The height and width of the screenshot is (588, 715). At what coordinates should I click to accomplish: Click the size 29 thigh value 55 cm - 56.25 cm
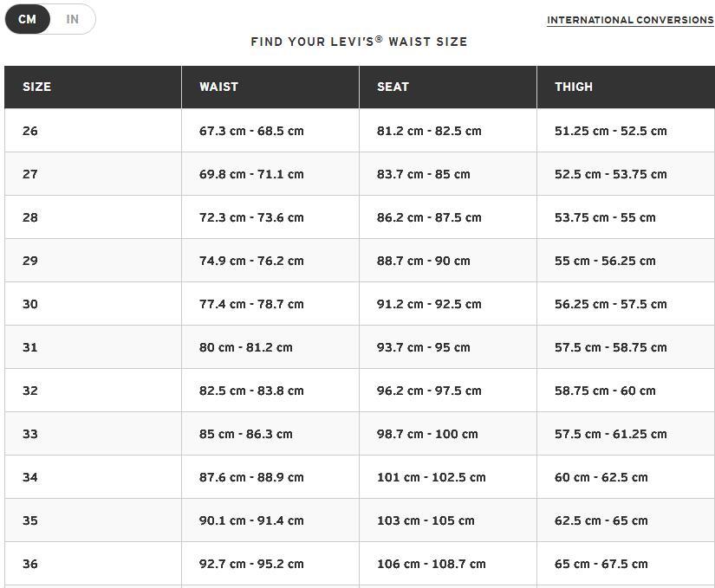coord(605,261)
